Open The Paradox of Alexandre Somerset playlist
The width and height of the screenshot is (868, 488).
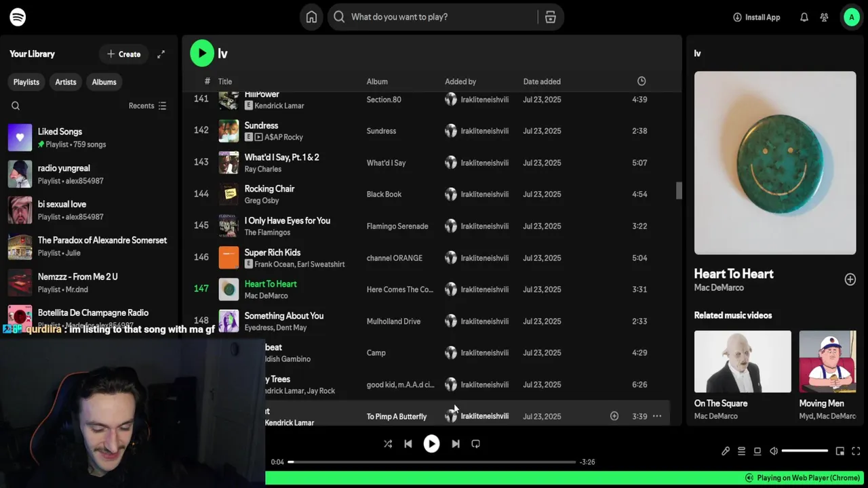click(x=89, y=247)
